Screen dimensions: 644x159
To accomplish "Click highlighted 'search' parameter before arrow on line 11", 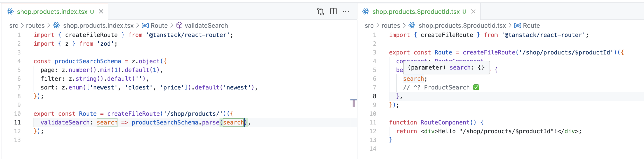I will pos(107,123).
